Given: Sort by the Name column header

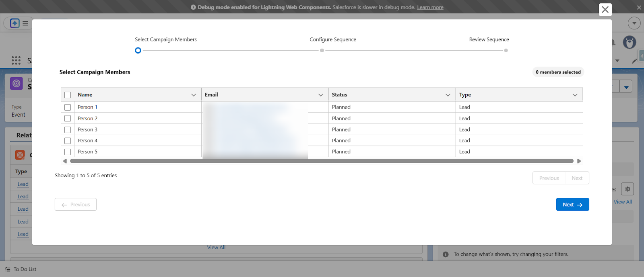Looking at the screenshot, I should pos(85,95).
